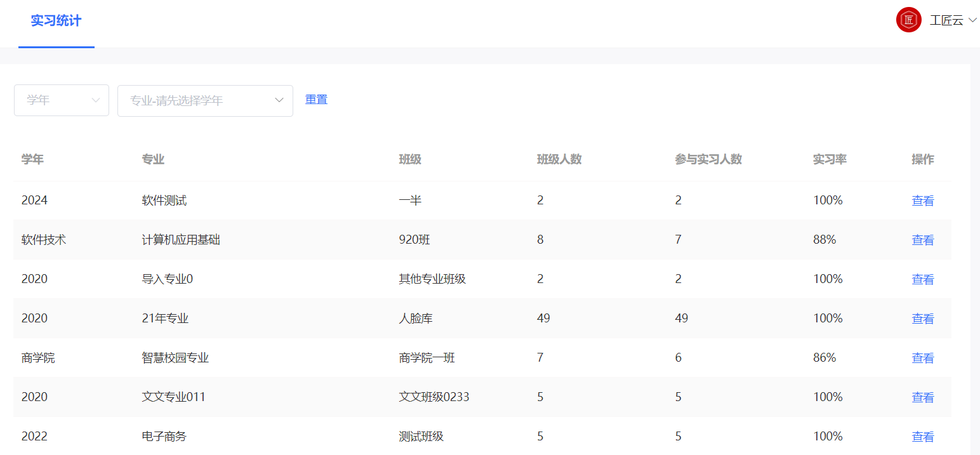This screenshot has width=980, height=455.
Task: Expand the 工匠云 account menu chevron
Action: coord(972,20)
